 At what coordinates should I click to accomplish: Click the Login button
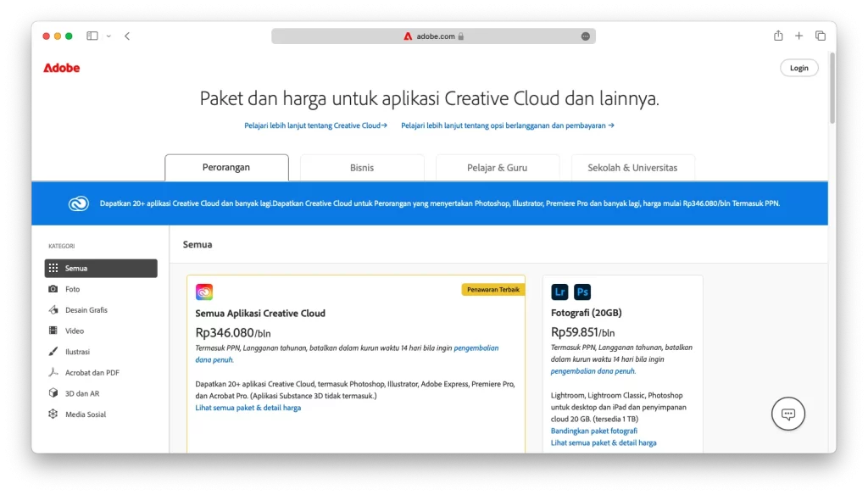pos(798,68)
